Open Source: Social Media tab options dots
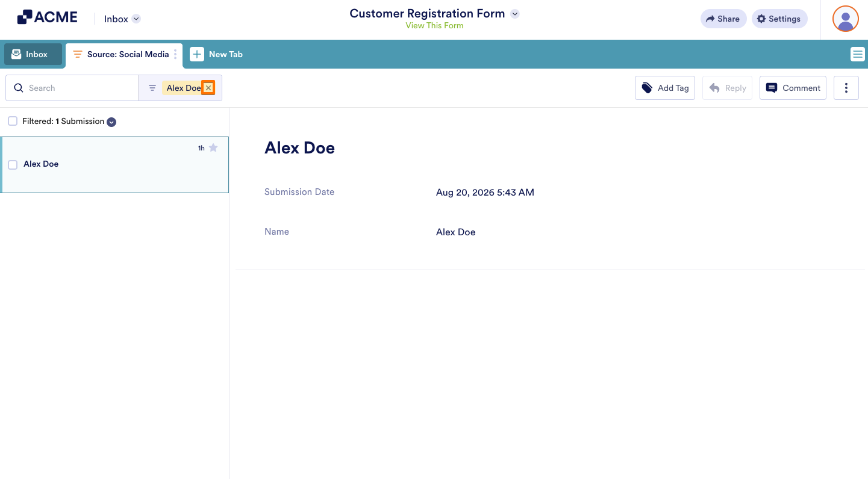The height and width of the screenshot is (479, 868). 175,54
